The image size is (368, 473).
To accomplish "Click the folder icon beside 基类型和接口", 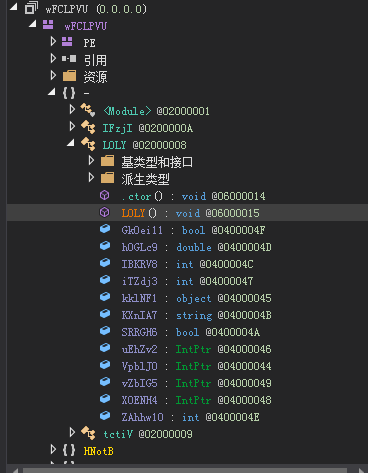I will point(107,161).
